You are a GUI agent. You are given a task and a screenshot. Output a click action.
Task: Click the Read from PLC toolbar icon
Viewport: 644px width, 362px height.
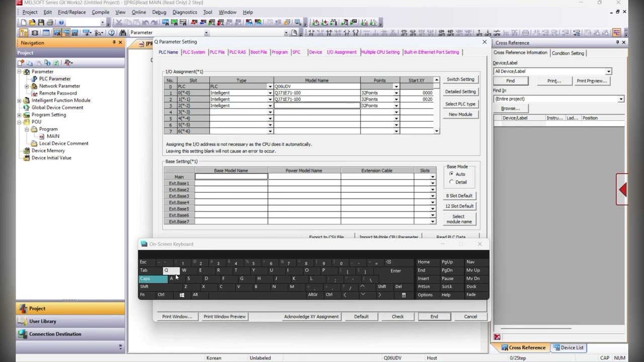coord(203,23)
